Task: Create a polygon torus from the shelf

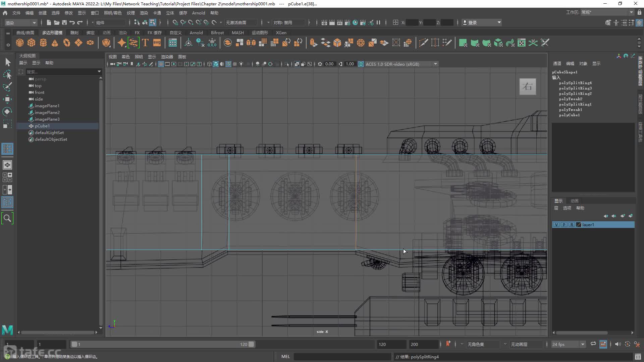Action: pyautogui.click(x=67, y=43)
